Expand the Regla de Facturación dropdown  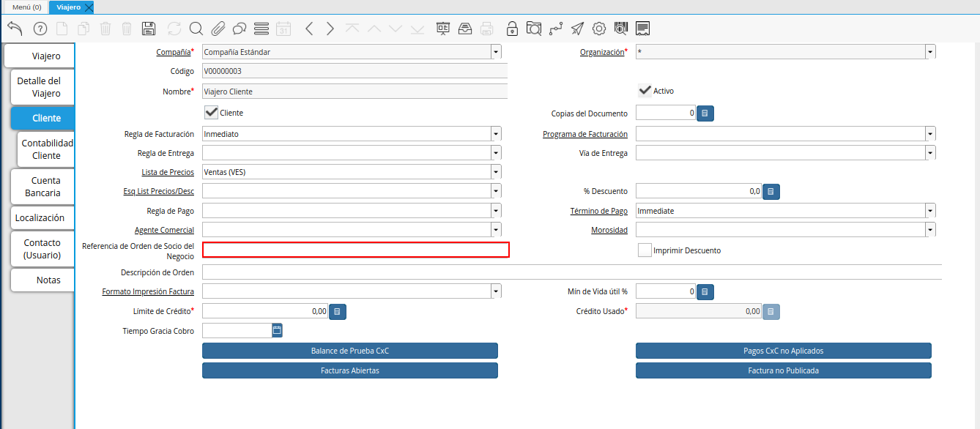pos(497,134)
